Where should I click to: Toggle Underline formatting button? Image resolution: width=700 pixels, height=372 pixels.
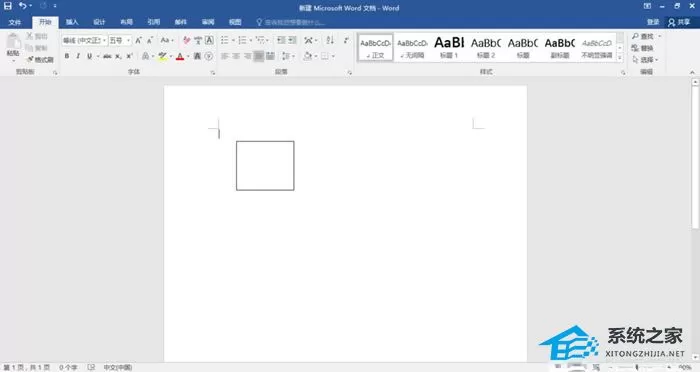point(90,56)
